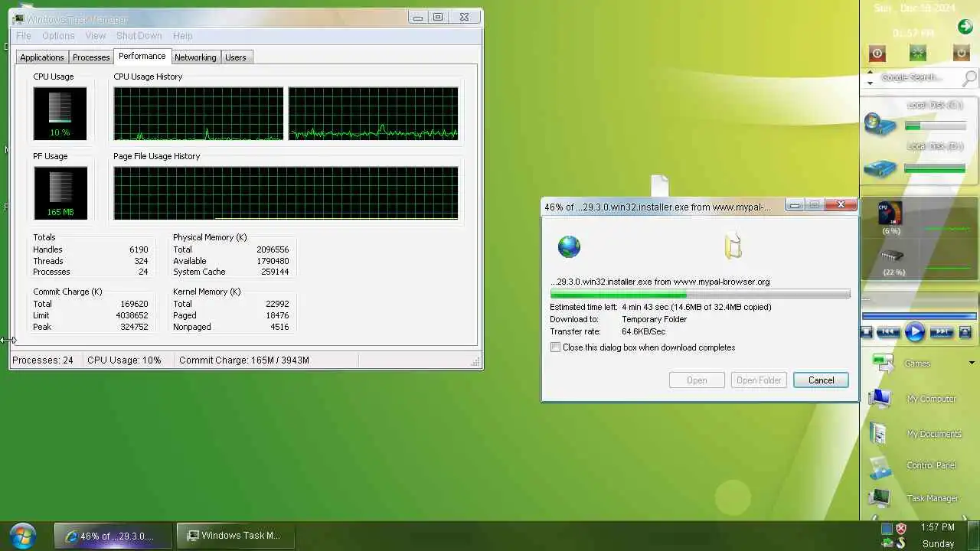The width and height of the screenshot is (980, 551).
Task: Open the Shut Down menu in Task Manager
Action: (x=139, y=36)
